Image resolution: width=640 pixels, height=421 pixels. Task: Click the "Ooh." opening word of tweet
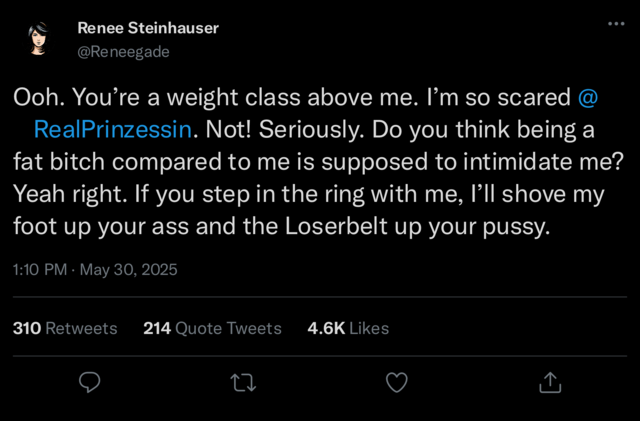click(35, 97)
